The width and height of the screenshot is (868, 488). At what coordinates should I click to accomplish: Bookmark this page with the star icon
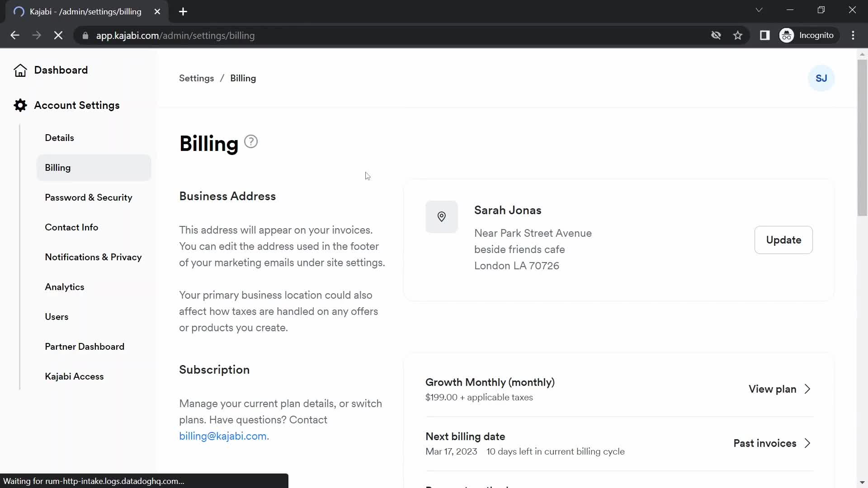(x=738, y=35)
